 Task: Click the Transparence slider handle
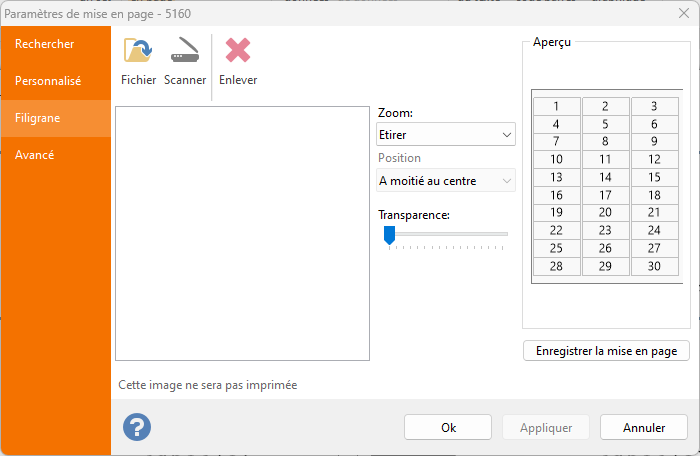390,234
